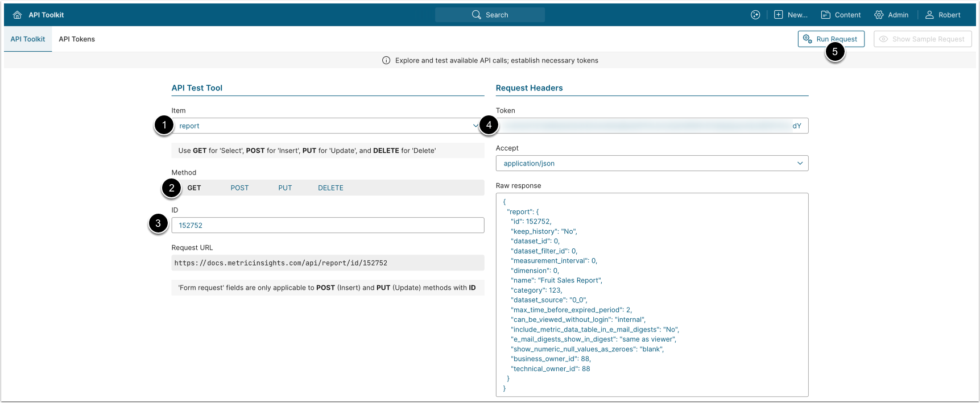Open the Accept application/json dropdown
This screenshot has width=980, height=403.
[651, 163]
